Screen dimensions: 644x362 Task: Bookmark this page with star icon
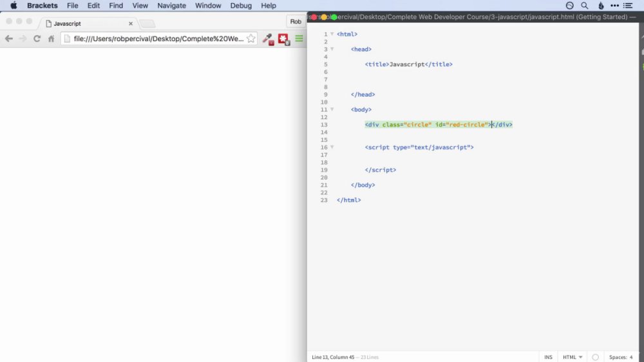(251, 39)
